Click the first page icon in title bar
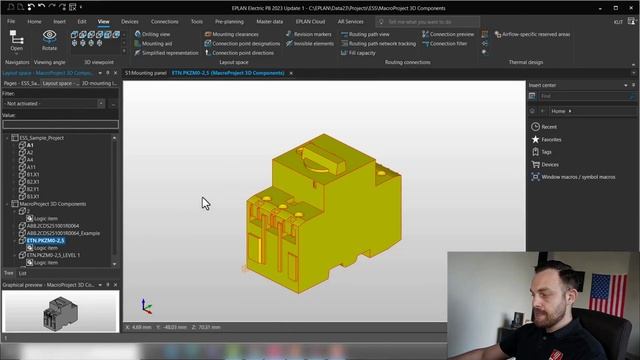Screen dimensions: 640x360 pyautogui.click(x=11, y=7)
